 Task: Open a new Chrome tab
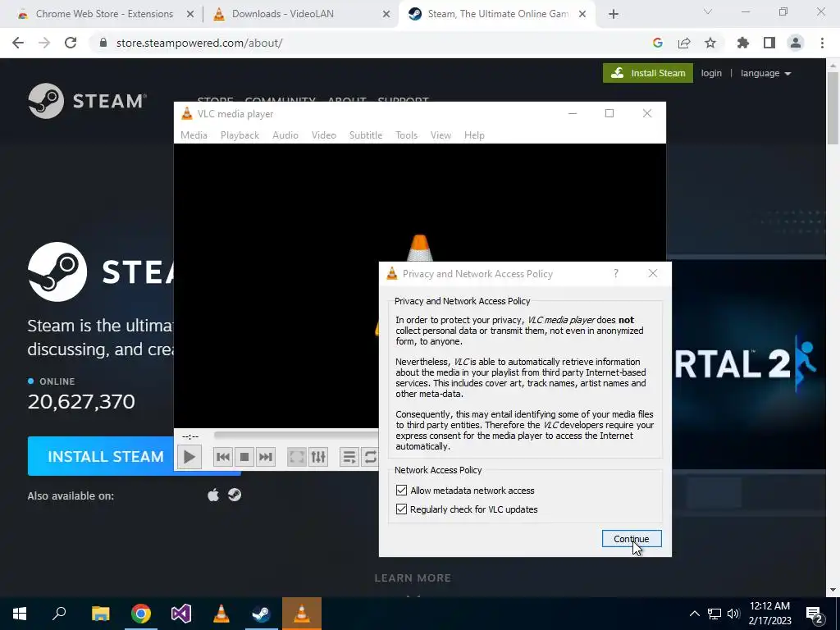click(614, 14)
